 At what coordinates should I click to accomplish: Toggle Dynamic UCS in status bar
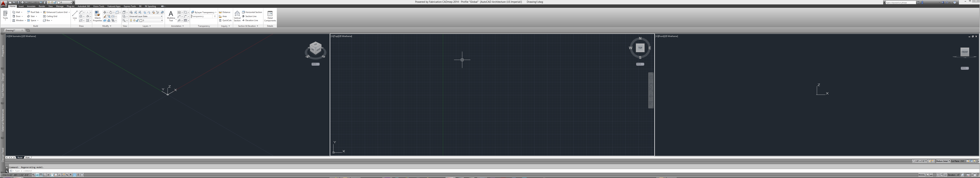point(63,175)
